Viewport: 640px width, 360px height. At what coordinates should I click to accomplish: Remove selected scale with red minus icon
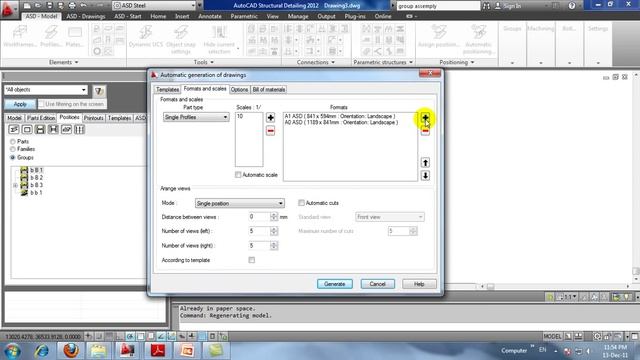tap(270, 131)
